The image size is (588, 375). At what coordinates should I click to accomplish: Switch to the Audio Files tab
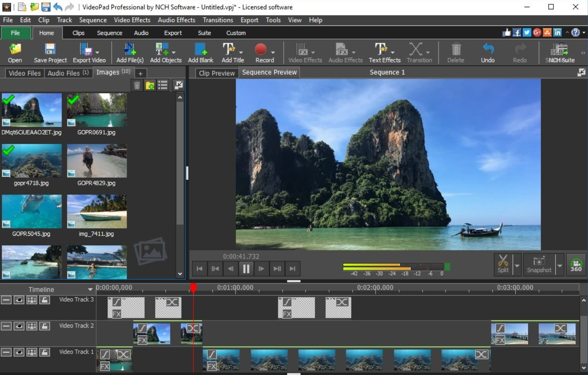coord(68,73)
